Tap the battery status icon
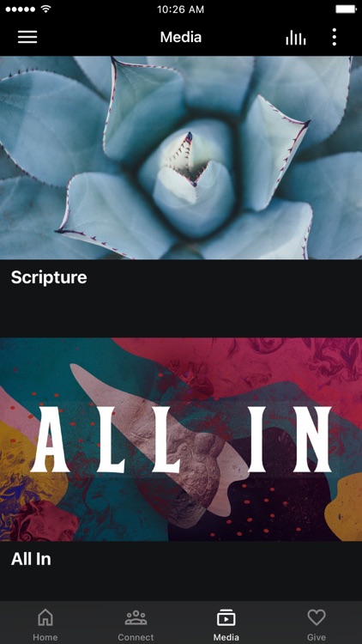 point(346,9)
